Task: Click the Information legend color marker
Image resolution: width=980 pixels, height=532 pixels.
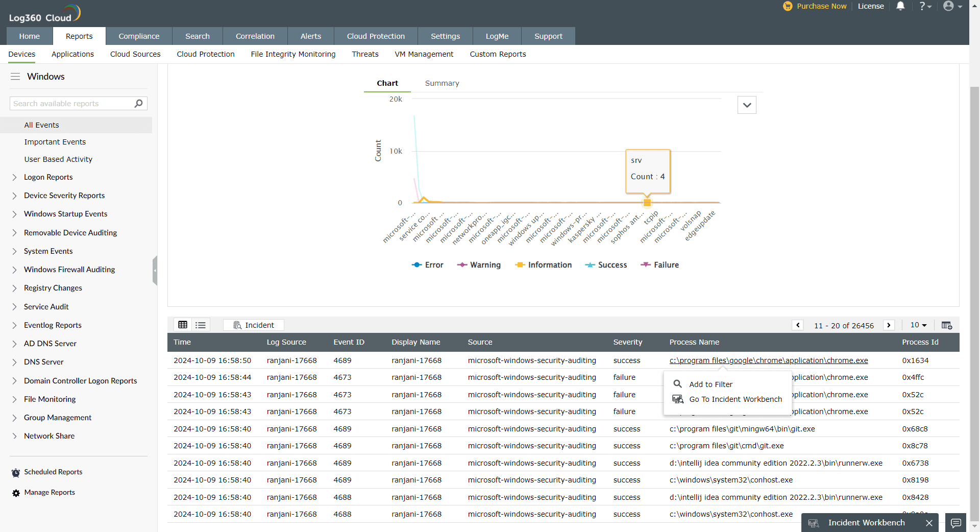Action: pos(520,265)
